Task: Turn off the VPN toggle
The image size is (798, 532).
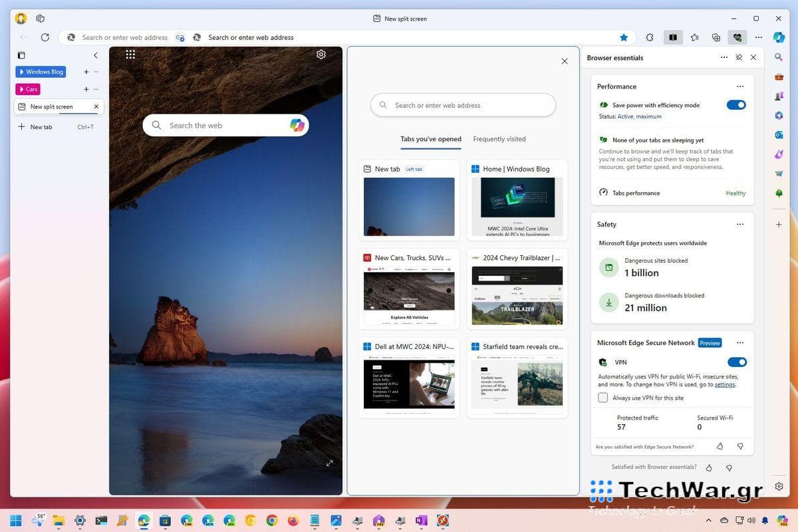Action: pos(736,362)
